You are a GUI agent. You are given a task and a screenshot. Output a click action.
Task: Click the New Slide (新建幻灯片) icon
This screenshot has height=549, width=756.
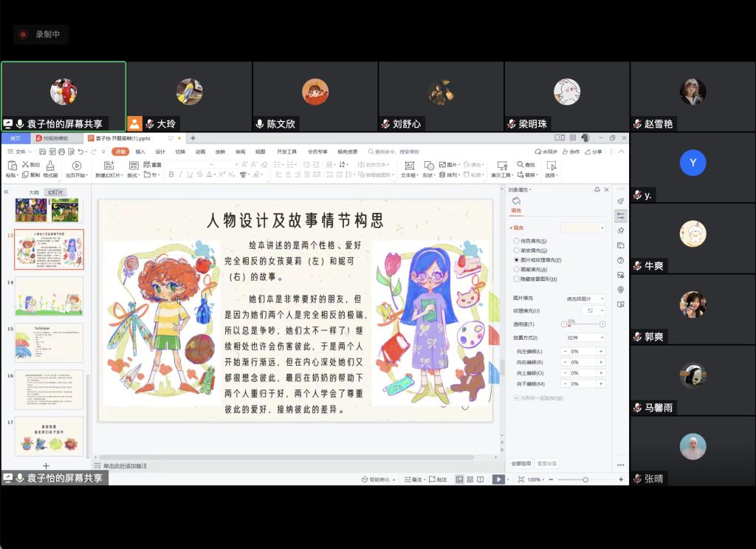tap(109, 166)
